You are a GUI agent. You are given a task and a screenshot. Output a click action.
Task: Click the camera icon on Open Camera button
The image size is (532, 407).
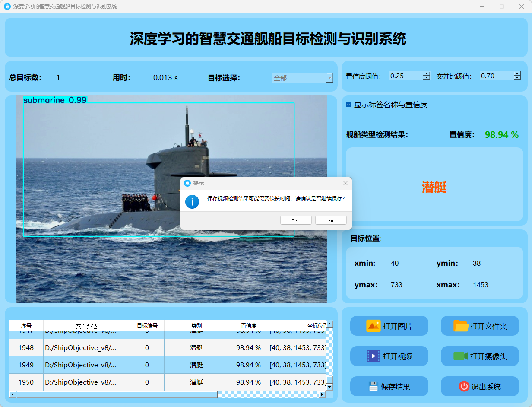(x=460, y=356)
